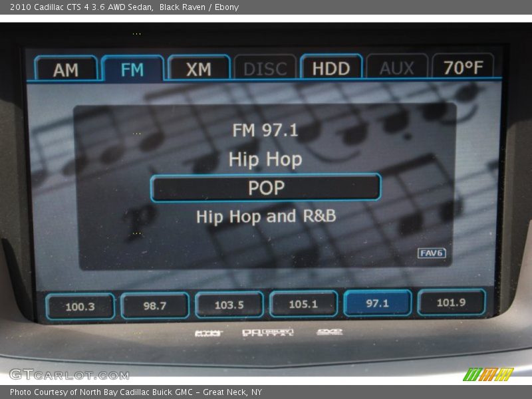
Task: Tune to preset 105.1
Action: [x=303, y=304]
